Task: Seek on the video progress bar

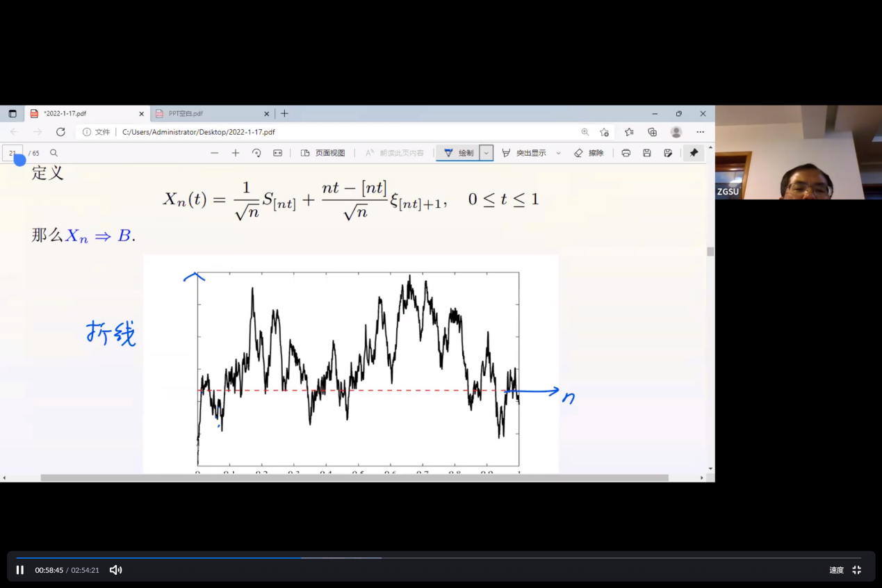Action: pos(438,557)
